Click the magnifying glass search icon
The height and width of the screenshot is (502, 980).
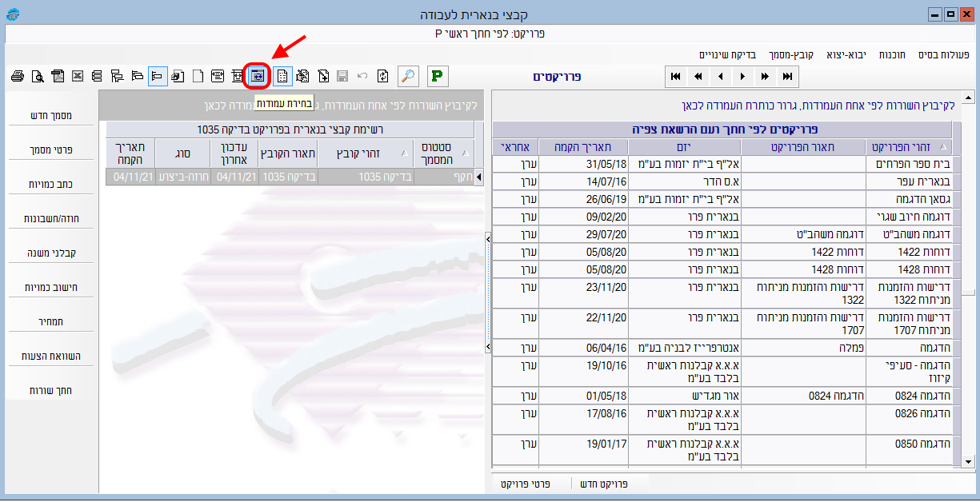(x=408, y=76)
